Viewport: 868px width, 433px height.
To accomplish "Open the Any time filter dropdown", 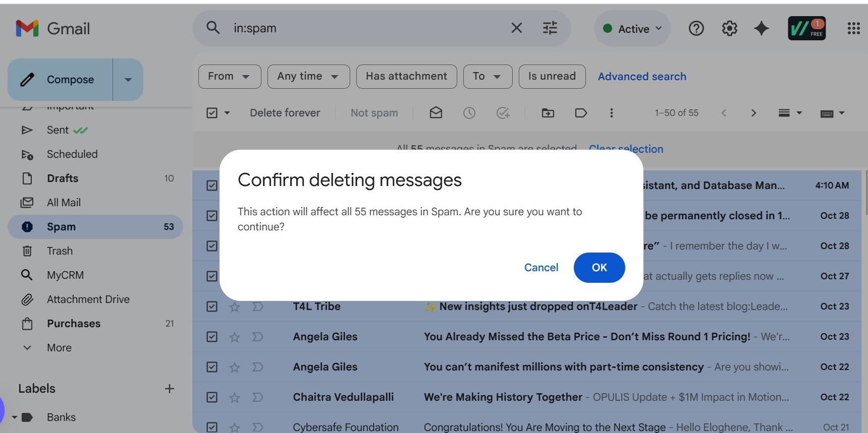I will [x=308, y=77].
